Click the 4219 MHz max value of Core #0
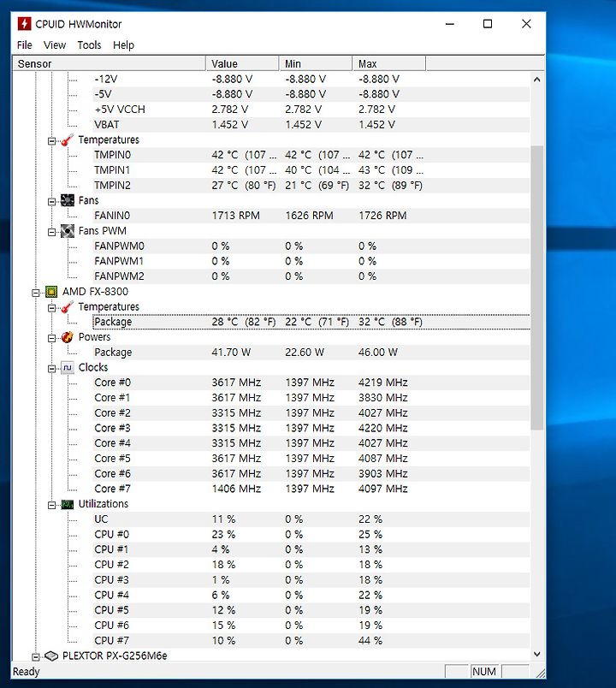 pos(383,383)
